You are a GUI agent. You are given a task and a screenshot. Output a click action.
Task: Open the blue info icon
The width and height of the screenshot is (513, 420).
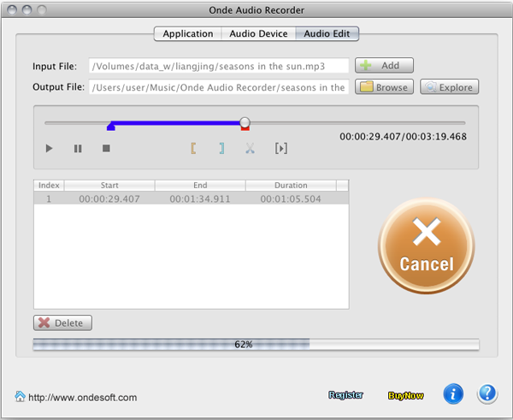(453, 393)
